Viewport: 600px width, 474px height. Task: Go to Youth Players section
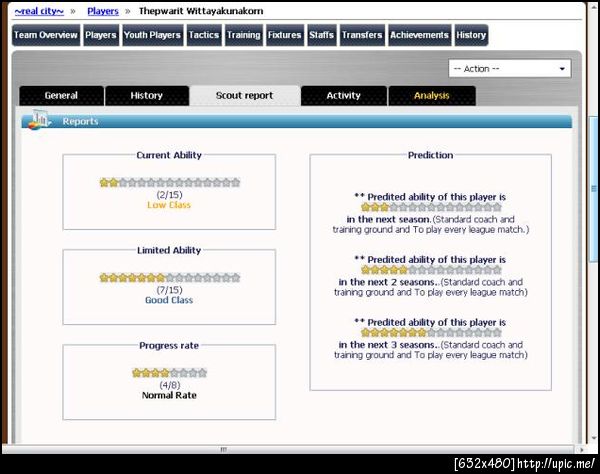153,35
